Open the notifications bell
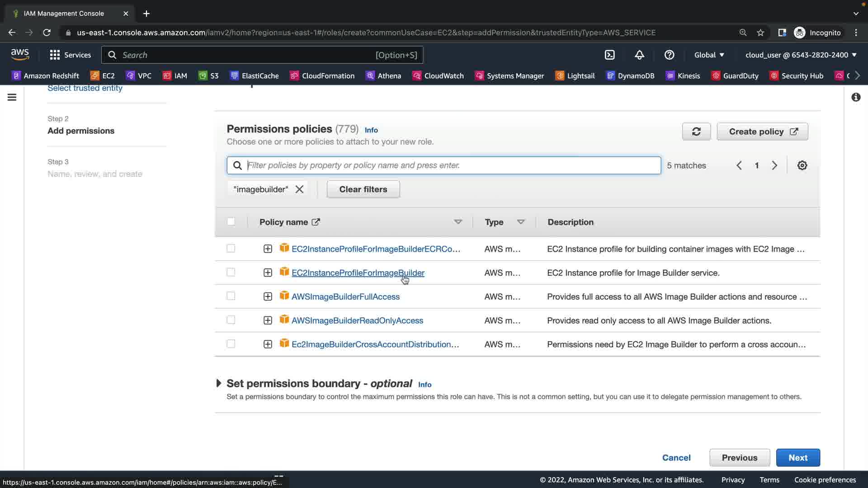The image size is (868, 488). click(x=639, y=55)
